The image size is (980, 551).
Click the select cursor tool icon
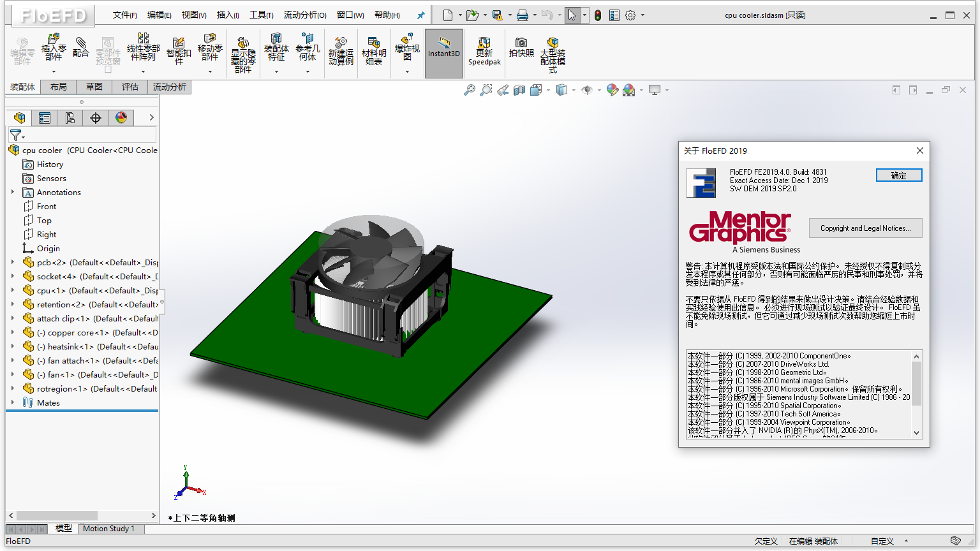(572, 15)
